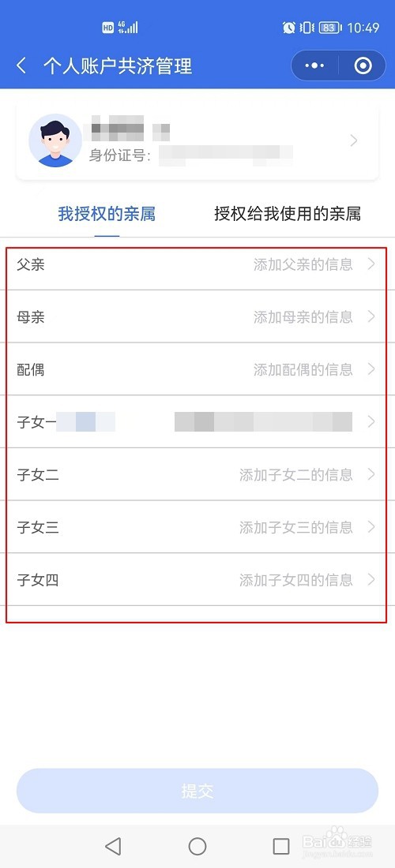Open the profile card chevron arrow
395x868 pixels.
[354, 140]
